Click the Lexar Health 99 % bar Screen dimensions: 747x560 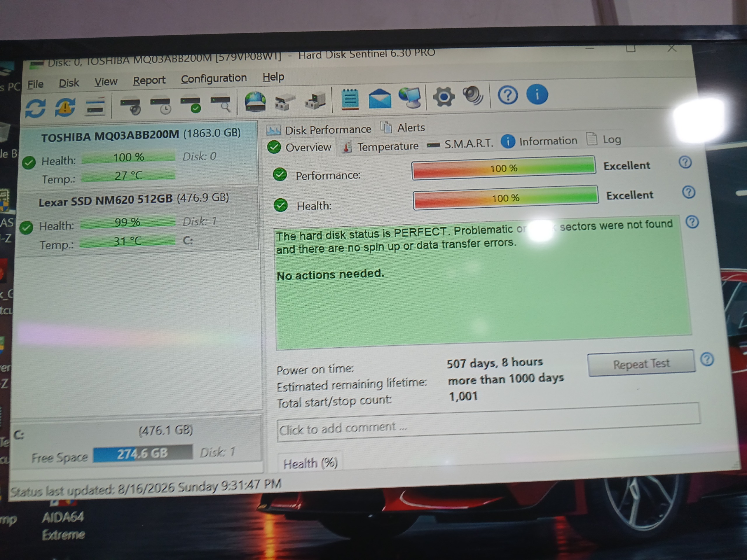pos(127,223)
